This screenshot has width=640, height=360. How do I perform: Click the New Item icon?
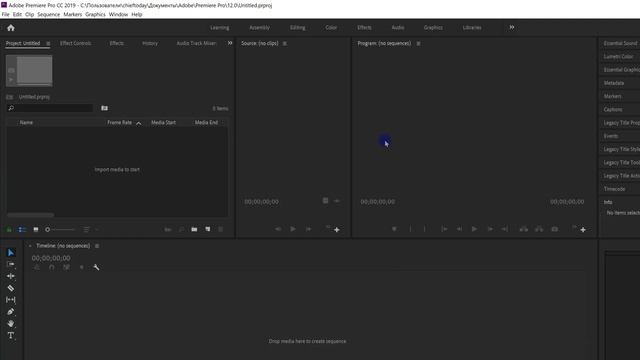[208, 230]
